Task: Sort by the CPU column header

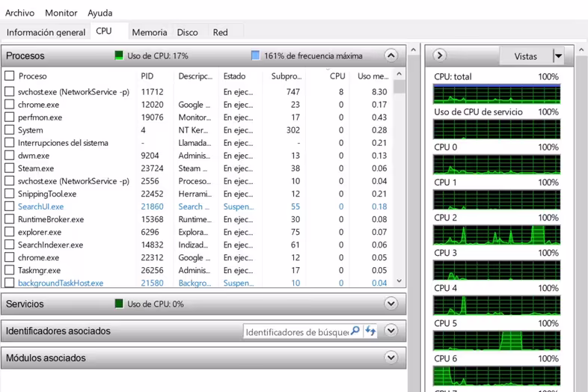Action: pyautogui.click(x=337, y=76)
